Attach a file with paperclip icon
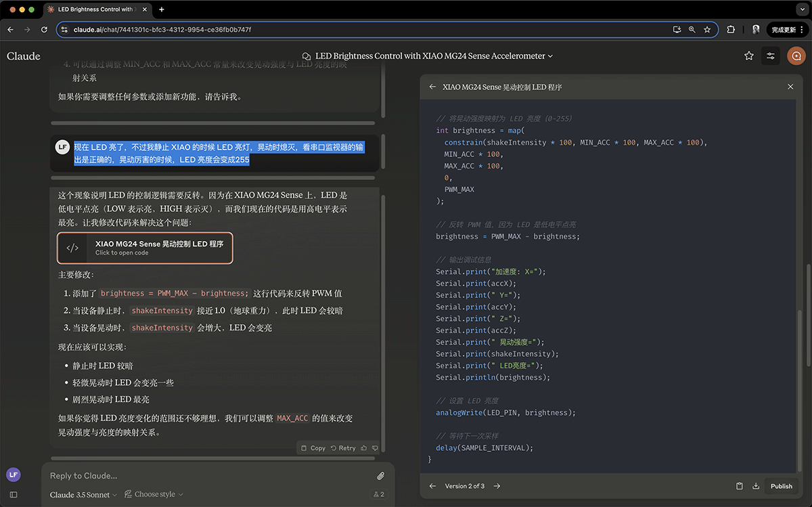 click(381, 476)
